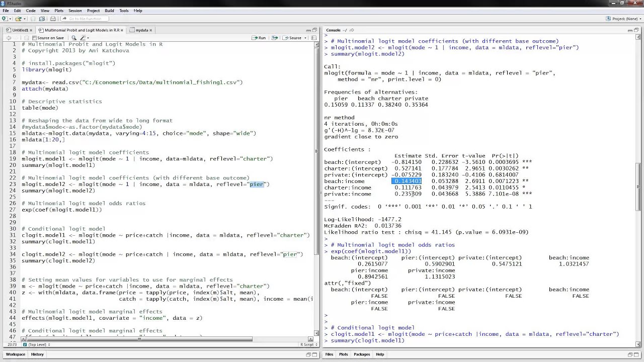644x362 pixels.
Task: Expand the recent files dropdown arrow
Action: pyautogui.click(x=25, y=19)
